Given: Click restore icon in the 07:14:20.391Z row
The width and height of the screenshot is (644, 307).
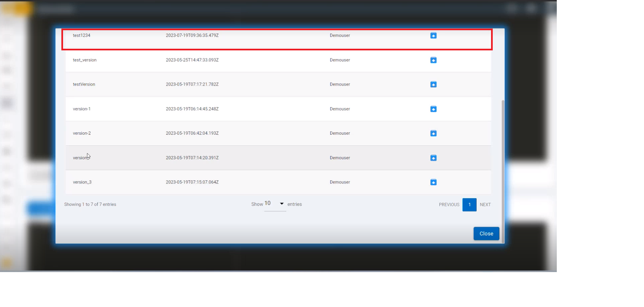Looking at the screenshot, I should click(433, 158).
